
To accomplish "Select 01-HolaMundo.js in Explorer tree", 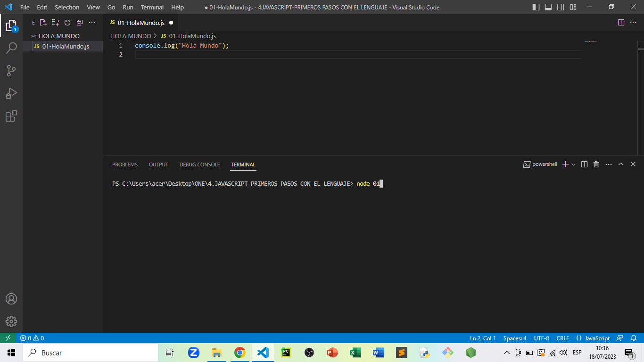I will coord(63,46).
